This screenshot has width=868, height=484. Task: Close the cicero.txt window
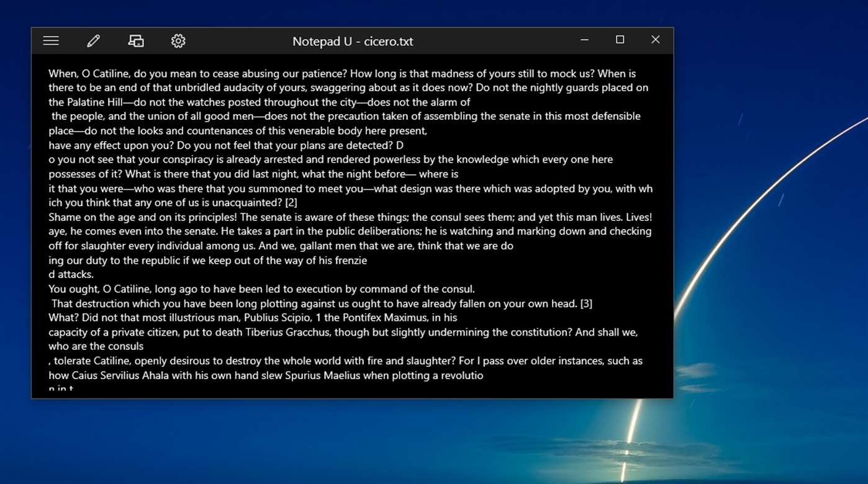click(x=655, y=40)
